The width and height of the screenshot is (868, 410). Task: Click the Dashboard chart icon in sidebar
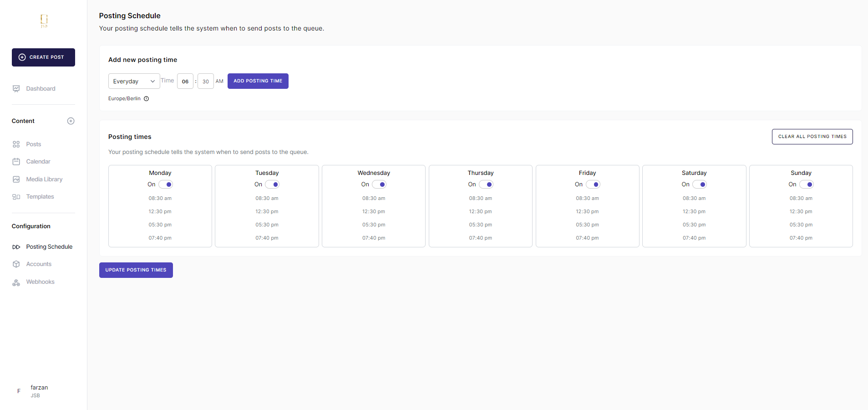pos(16,89)
